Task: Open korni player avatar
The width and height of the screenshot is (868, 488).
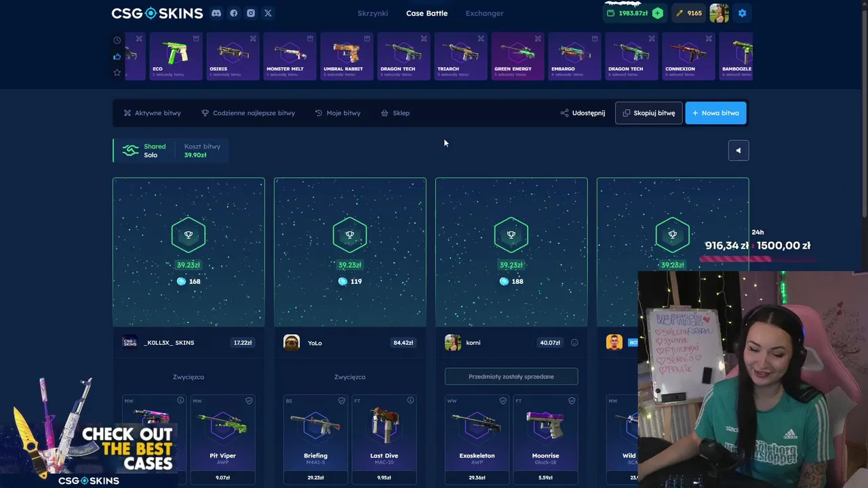Action: pos(453,342)
